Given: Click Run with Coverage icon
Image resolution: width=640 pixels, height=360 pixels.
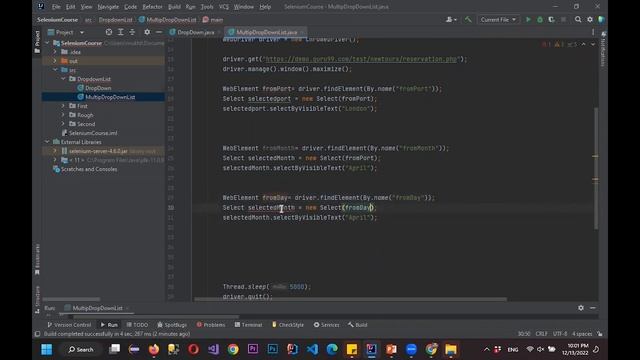Looking at the screenshot, I should 551,19.
